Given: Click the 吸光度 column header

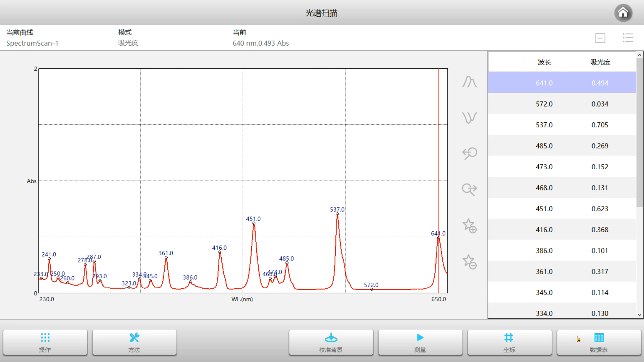Looking at the screenshot, I should coord(600,62).
